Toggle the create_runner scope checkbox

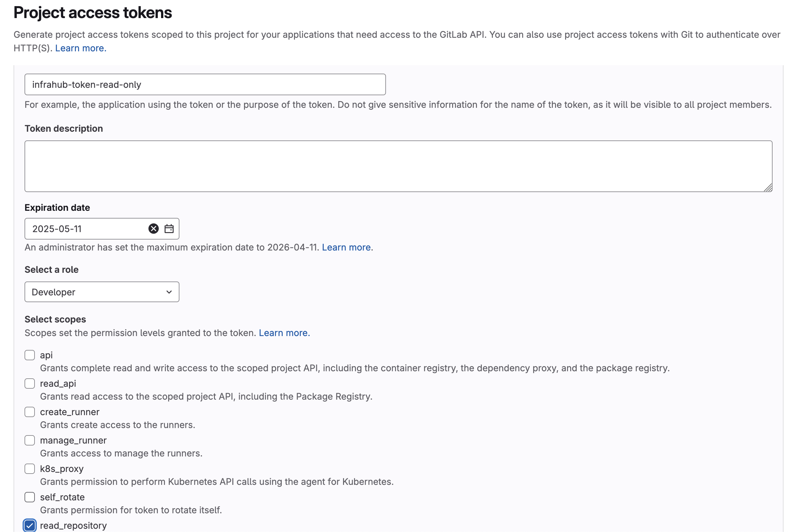point(30,412)
